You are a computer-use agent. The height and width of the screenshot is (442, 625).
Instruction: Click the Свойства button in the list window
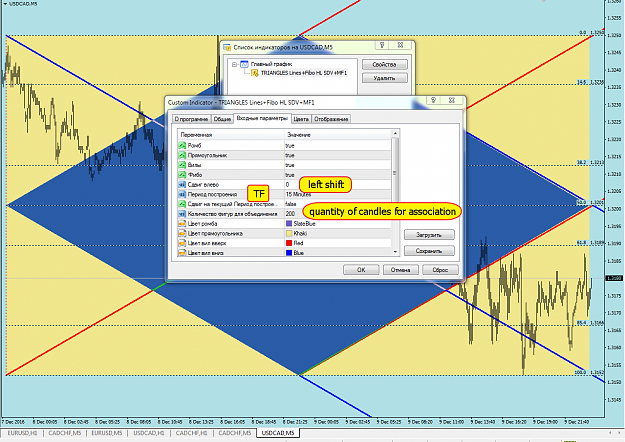point(385,64)
